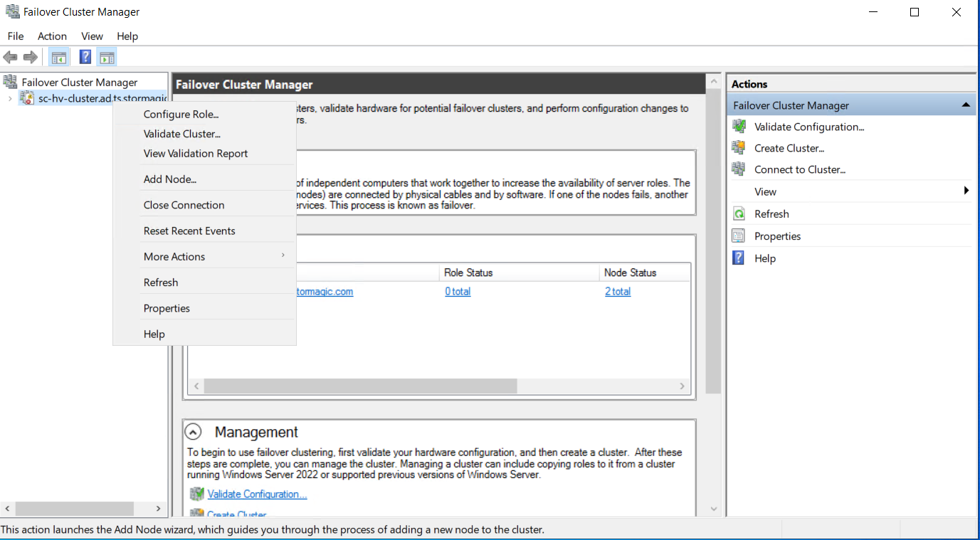Viewport: 980px width, 540px height.
Task: Click Connect to Cluster in Actions pane
Action: pos(800,169)
